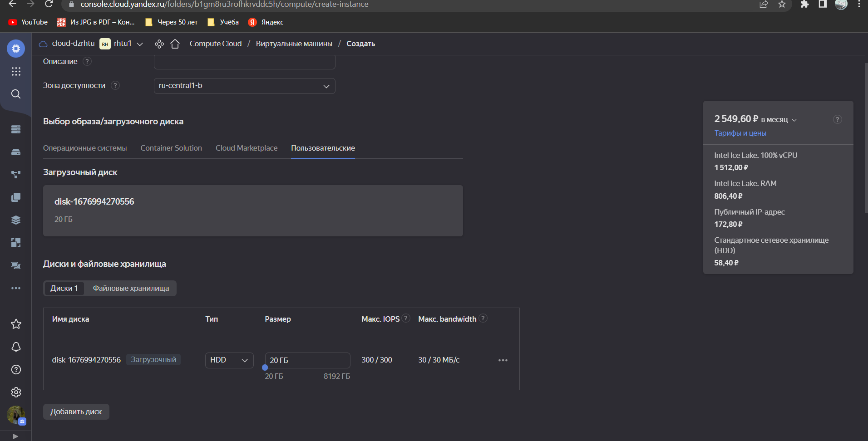868x441 pixels.
Task: Open notifications bell icon
Action: click(16, 347)
